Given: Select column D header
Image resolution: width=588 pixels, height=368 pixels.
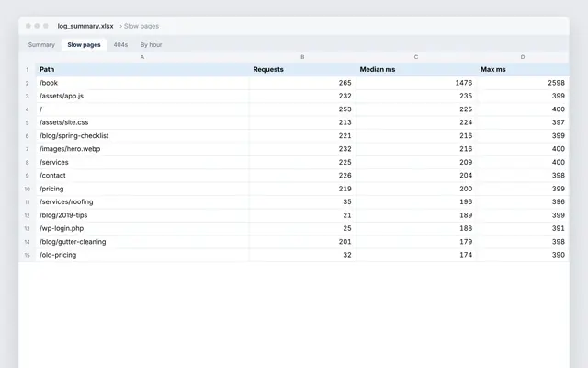Looking at the screenshot, I should pyautogui.click(x=523, y=57).
